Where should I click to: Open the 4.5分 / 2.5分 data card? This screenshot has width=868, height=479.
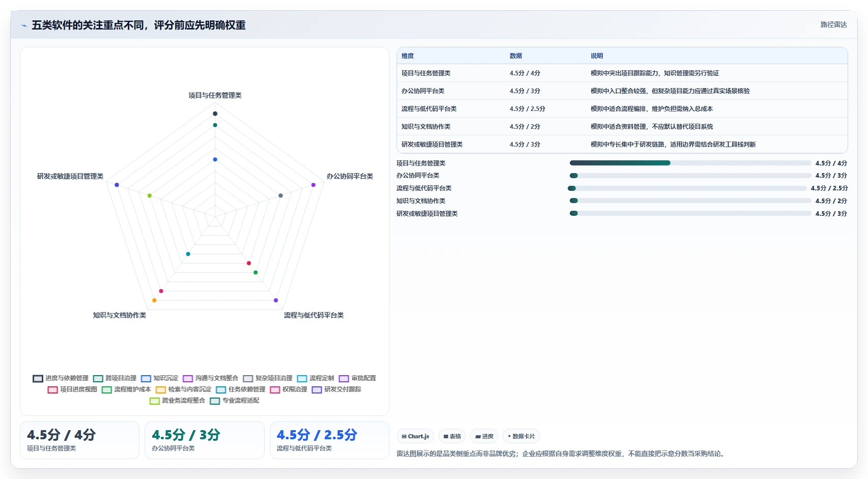click(x=329, y=440)
